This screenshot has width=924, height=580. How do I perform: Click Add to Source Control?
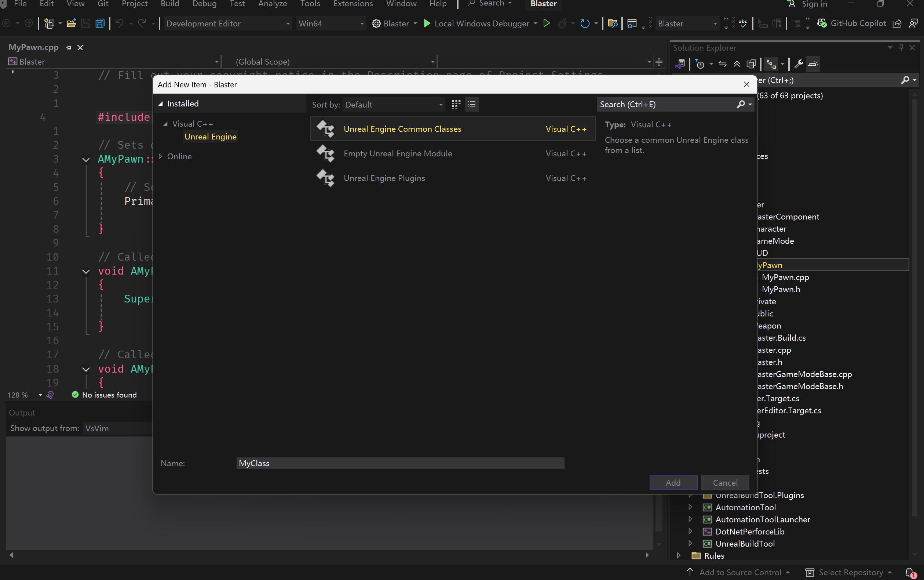pos(738,572)
